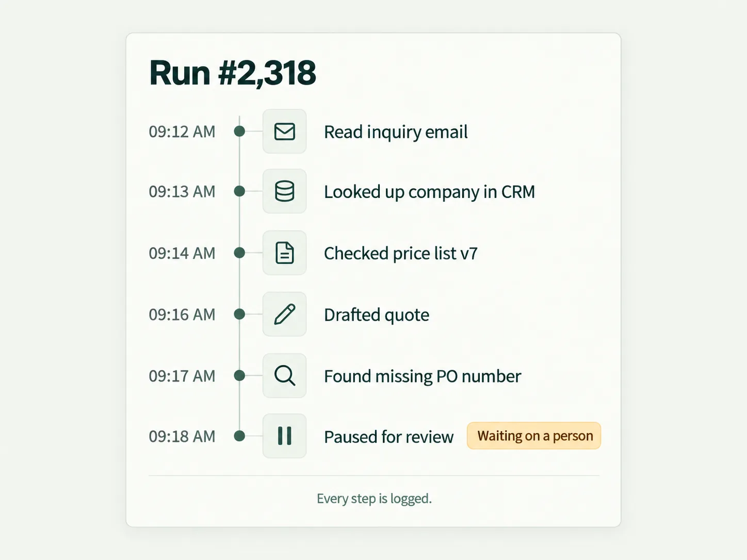Viewport: 747px width, 560px height.
Task: Click the "Found missing PO number" text
Action: tap(423, 376)
